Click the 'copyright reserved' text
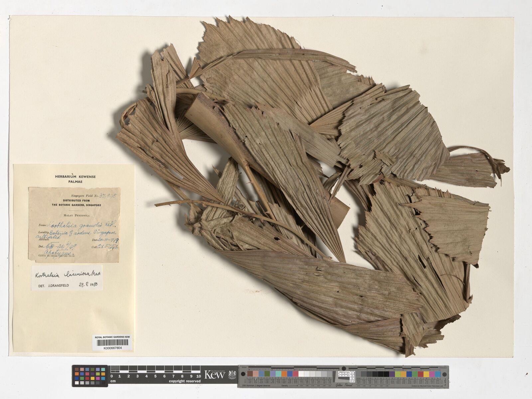 click(x=185, y=381)
